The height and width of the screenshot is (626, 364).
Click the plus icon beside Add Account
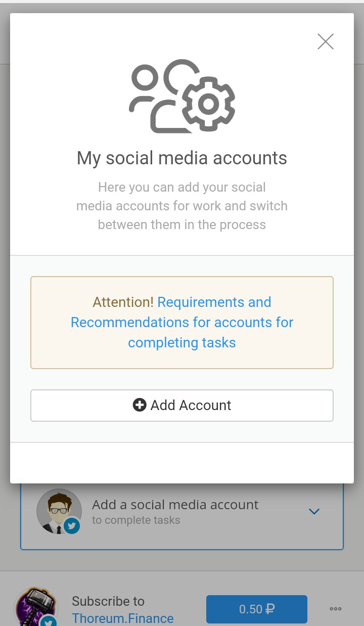(139, 405)
